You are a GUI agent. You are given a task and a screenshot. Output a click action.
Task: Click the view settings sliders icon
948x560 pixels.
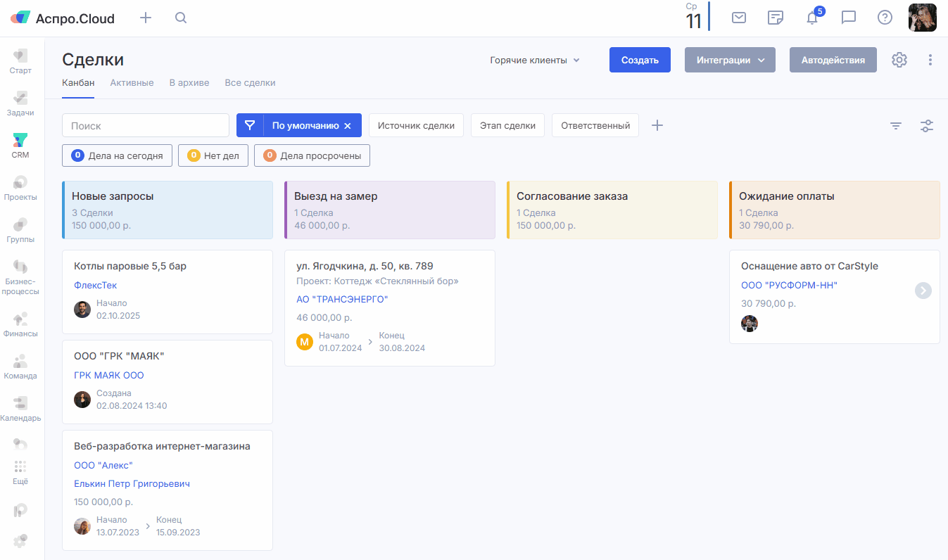tap(927, 126)
